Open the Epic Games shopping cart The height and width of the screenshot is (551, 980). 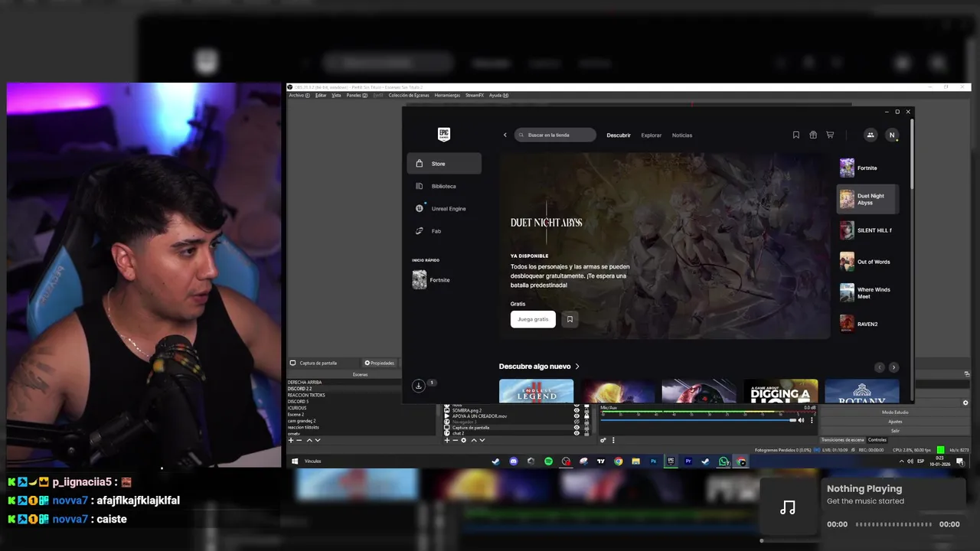click(x=830, y=135)
